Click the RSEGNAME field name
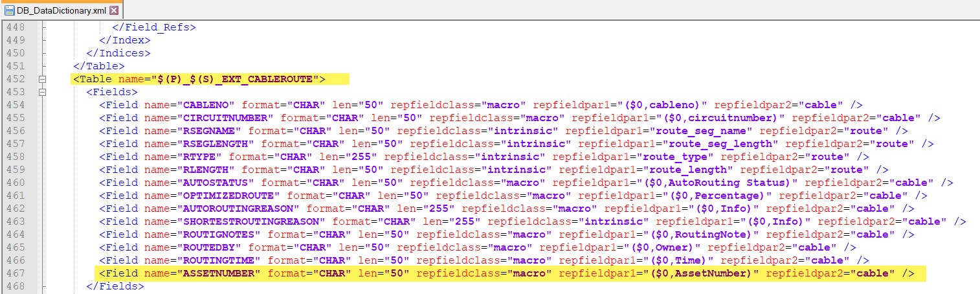This screenshot has height=294, width=980. click(x=209, y=131)
